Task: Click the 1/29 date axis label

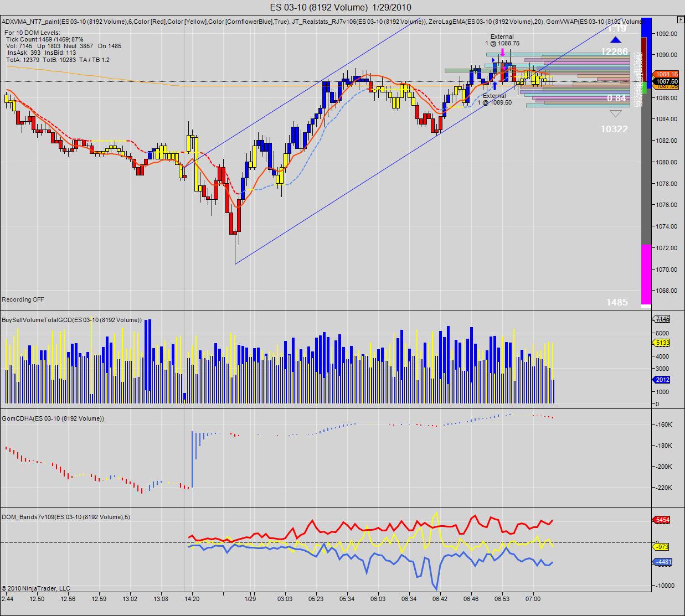Action: (x=250, y=599)
